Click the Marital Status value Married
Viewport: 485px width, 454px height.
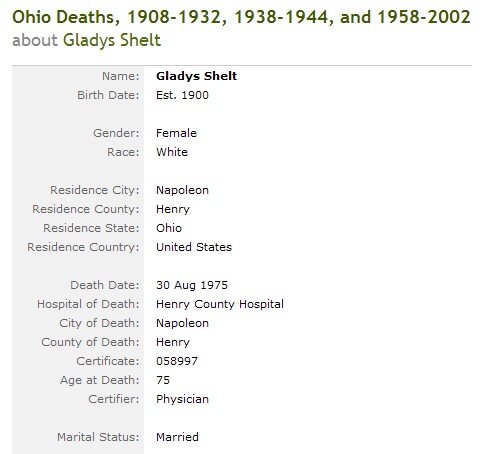(177, 437)
